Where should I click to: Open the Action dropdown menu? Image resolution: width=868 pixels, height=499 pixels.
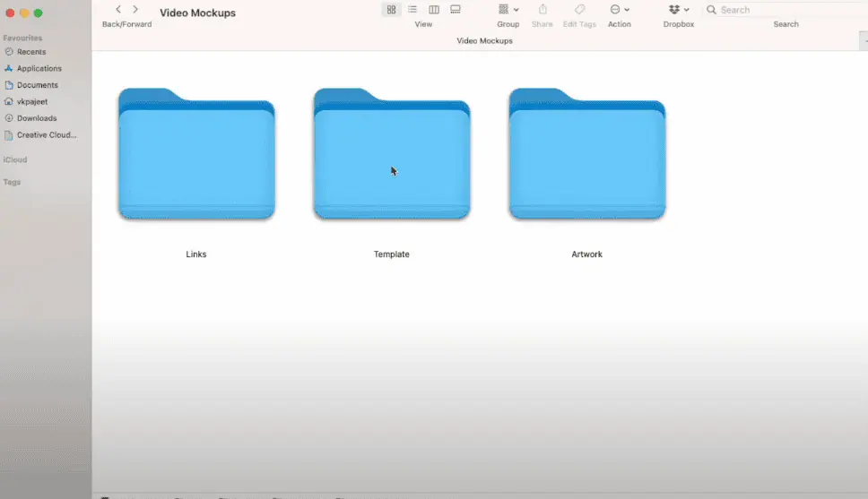pos(620,10)
